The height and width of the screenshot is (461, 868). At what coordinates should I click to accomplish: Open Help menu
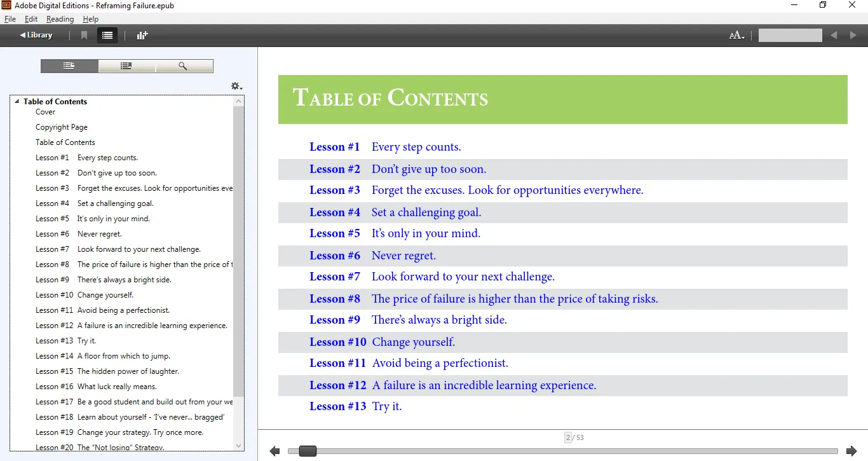[90, 19]
